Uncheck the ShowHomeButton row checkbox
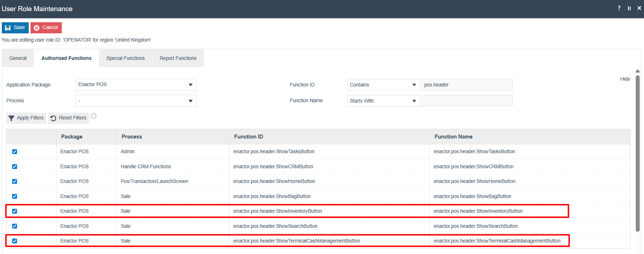The height and width of the screenshot is (254, 644). point(15,182)
